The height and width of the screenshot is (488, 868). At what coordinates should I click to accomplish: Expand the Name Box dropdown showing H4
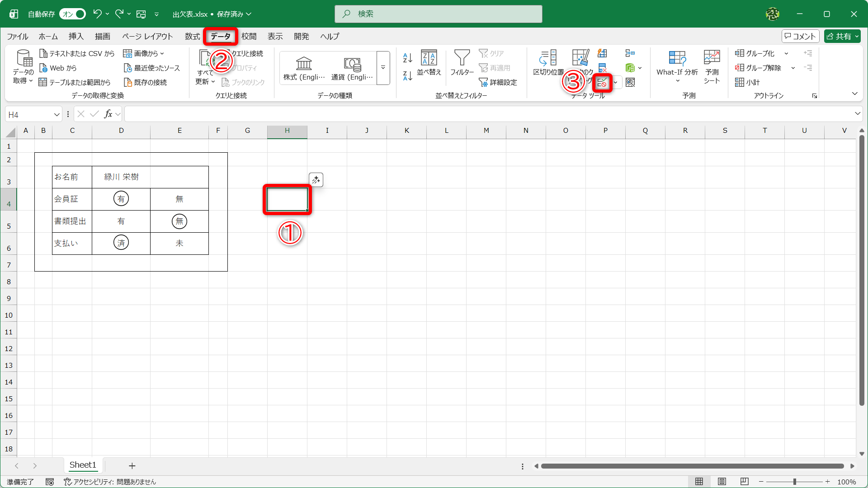pos(57,114)
